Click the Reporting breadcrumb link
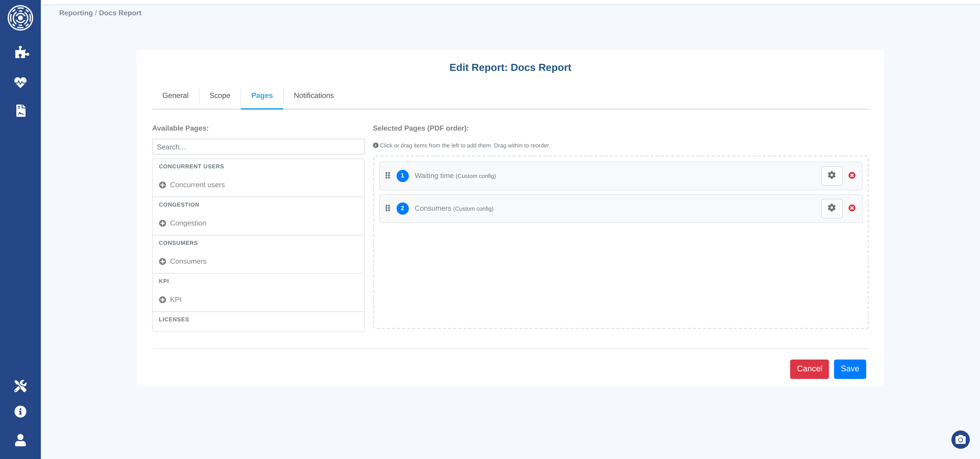Screen dimensions: 980x459 76,13
